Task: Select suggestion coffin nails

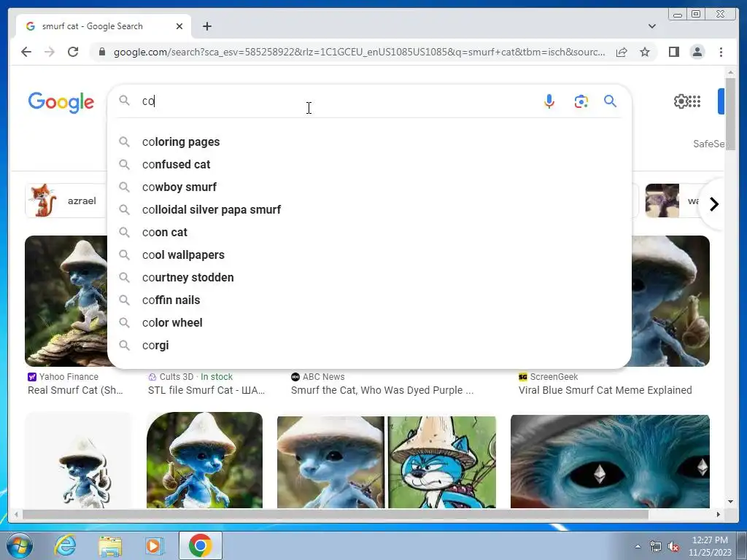Action: 369,300
